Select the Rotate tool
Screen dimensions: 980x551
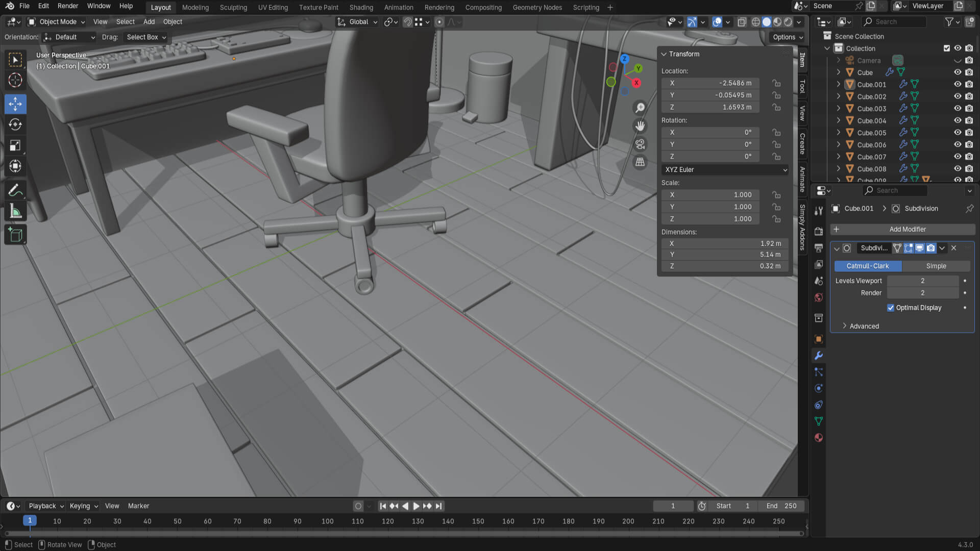[x=15, y=124]
